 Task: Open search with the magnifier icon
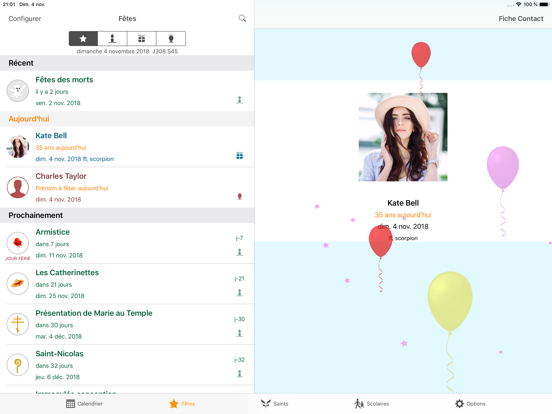pyautogui.click(x=242, y=18)
